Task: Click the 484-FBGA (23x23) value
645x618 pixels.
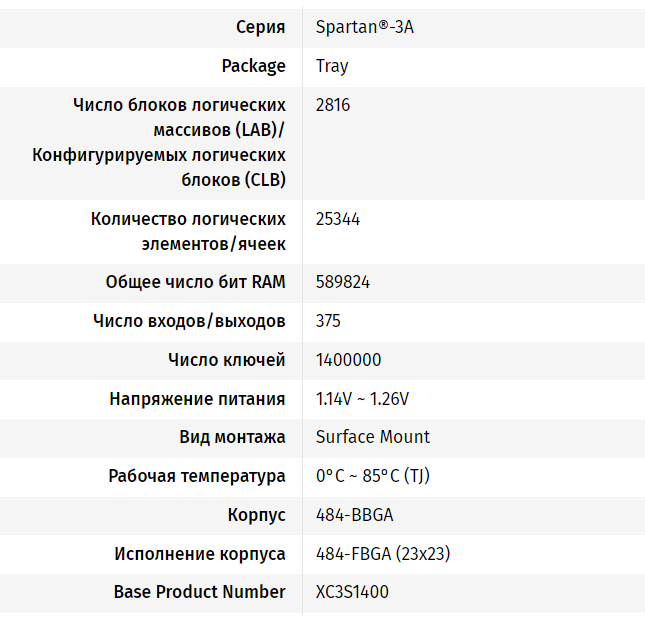Action: pyautogui.click(x=379, y=554)
